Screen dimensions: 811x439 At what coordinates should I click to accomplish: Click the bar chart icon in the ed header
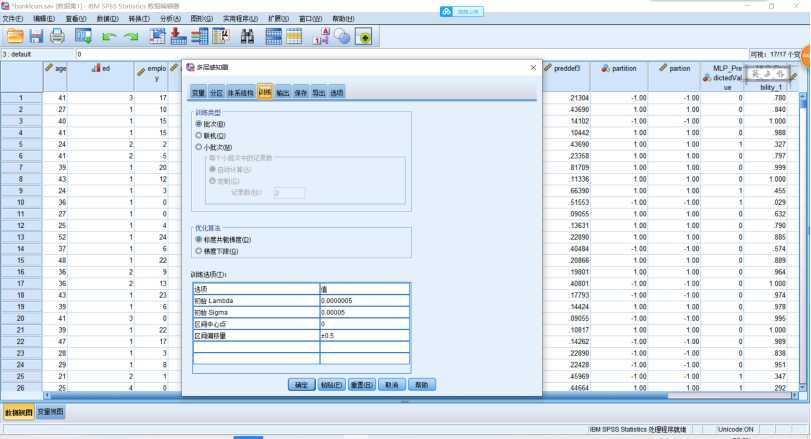(96, 68)
